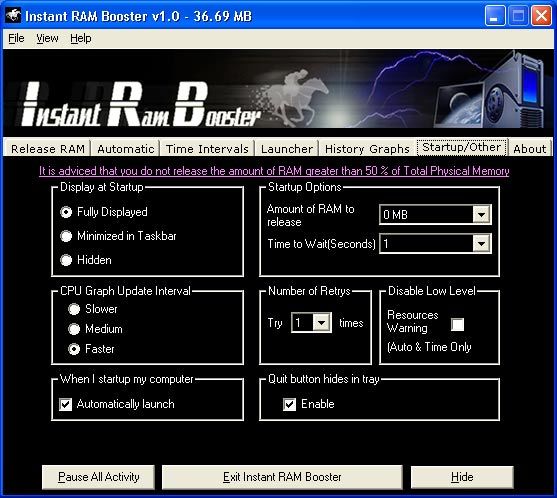This screenshot has width=557, height=498.
Task: Open the View menu
Action: pyautogui.click(x=47, y=38)
